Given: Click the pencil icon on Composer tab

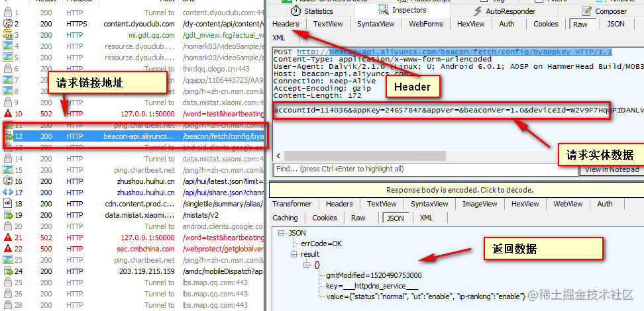Looking at the screenshot, I should [587, 11].
